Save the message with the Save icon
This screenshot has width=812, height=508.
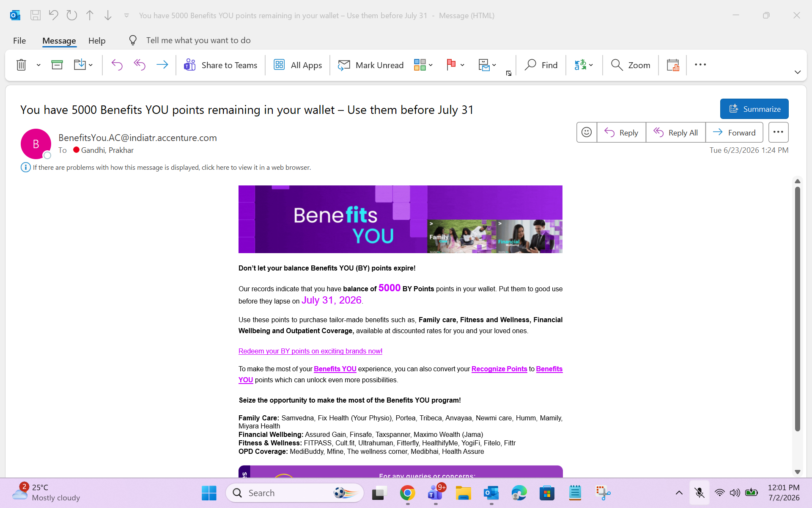point(36,16)
